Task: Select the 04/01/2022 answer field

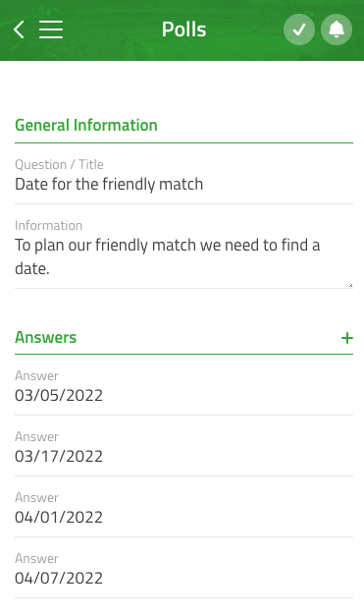Action: [x=183, y=518]
